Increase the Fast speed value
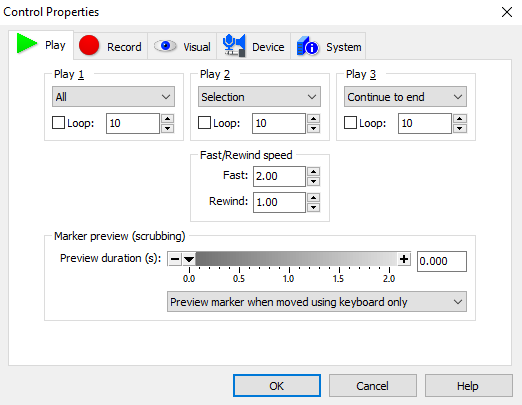 (x=313, y=171)
